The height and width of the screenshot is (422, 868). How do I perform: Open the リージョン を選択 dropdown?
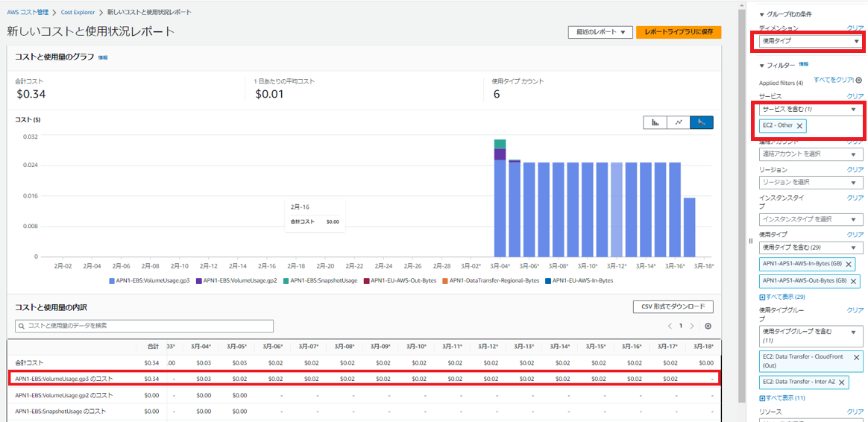[811, 182]
